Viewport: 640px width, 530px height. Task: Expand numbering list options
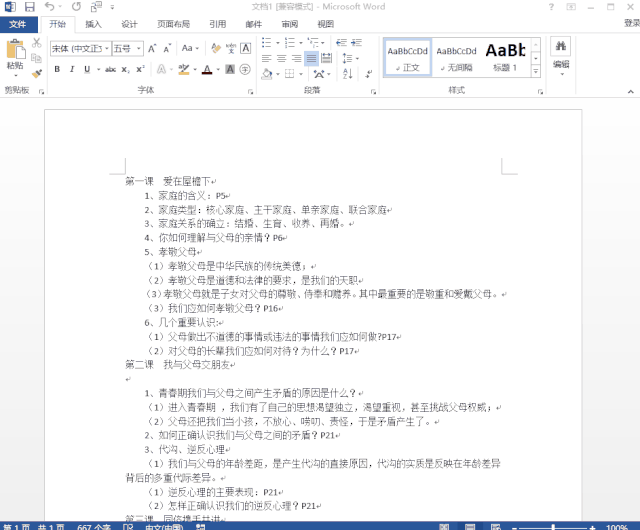(301, 42)
